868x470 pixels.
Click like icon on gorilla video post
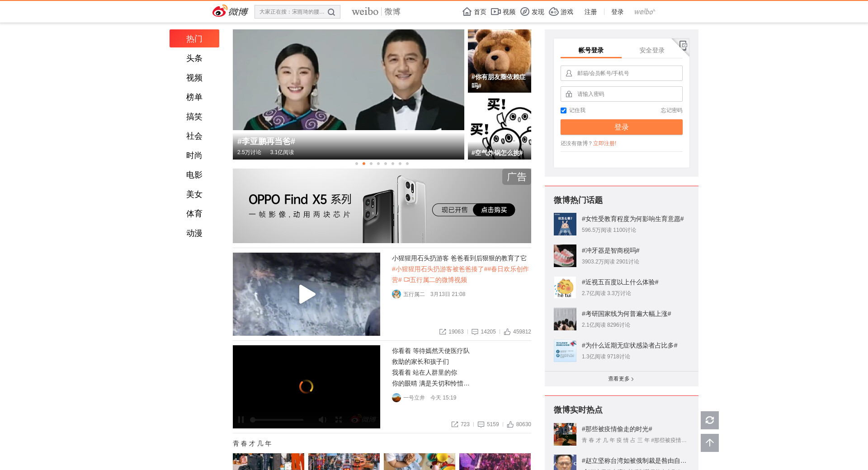click(507, 332)
